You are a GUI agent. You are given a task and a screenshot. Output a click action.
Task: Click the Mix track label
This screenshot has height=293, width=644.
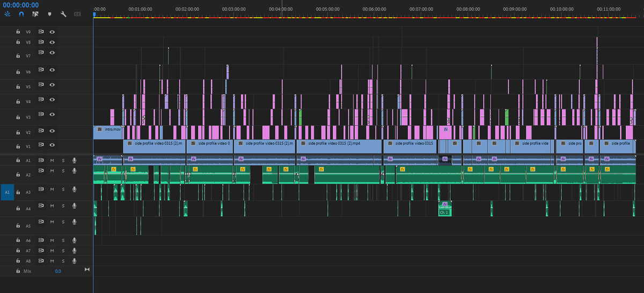click(x=27, y=272)
